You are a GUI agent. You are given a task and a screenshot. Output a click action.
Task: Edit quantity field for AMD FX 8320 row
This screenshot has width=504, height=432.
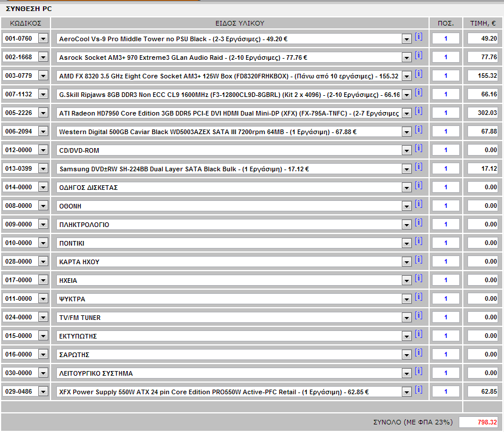[x=446, y=76]
